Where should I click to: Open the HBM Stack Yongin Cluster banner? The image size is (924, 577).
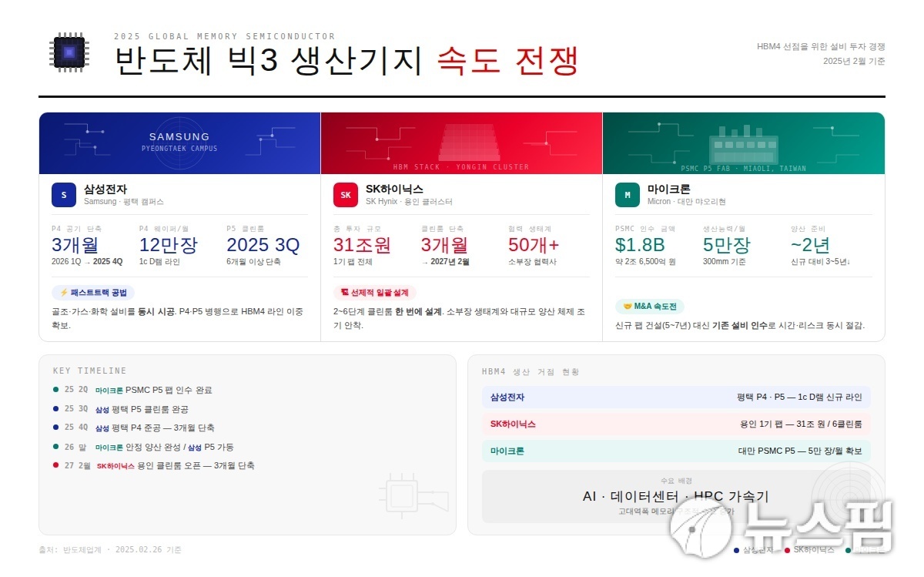tap(461, 143)
